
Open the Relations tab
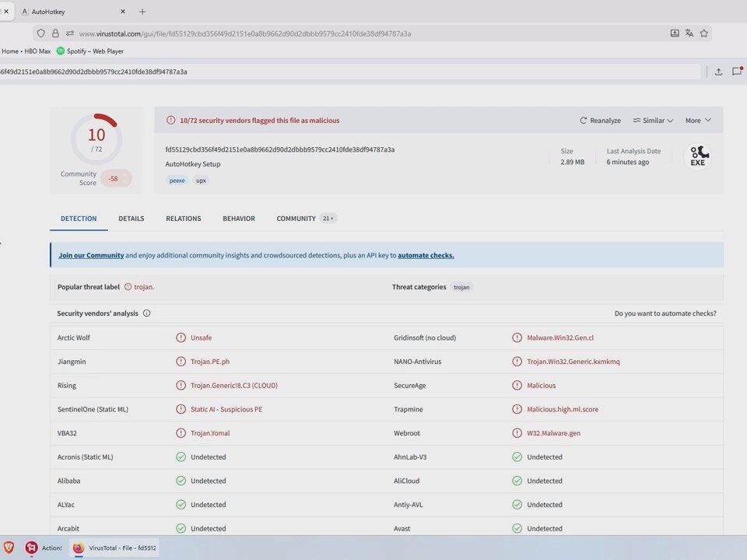pos(183,219)
